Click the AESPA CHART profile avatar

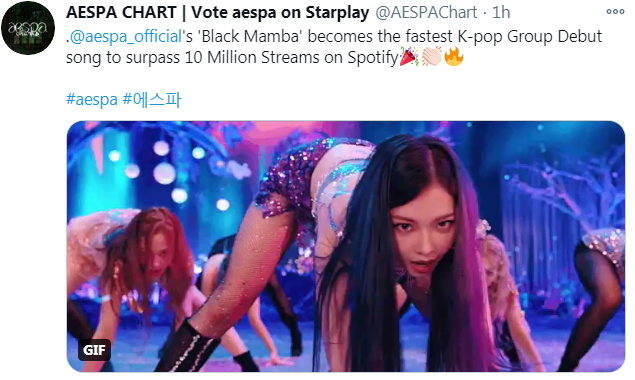pos(28,28)
